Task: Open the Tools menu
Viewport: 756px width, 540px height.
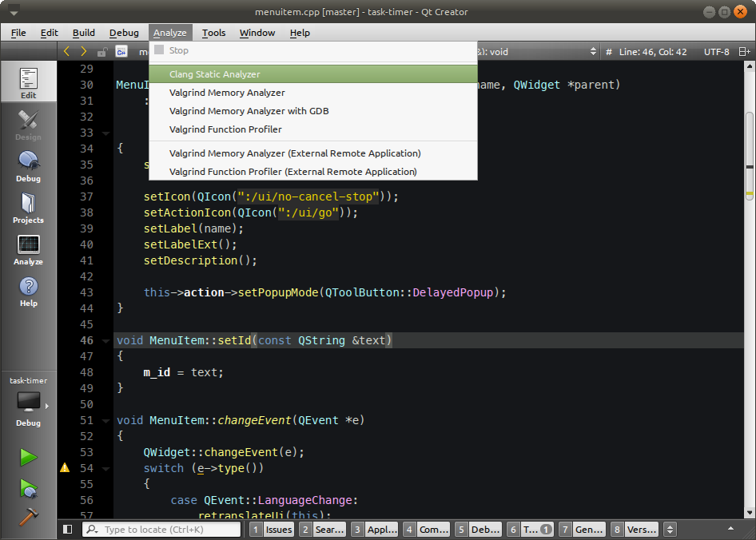Action: click(213, 33)
